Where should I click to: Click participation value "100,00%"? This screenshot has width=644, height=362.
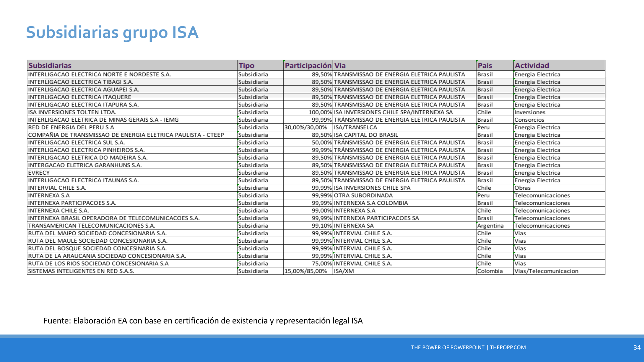[308, 112]
